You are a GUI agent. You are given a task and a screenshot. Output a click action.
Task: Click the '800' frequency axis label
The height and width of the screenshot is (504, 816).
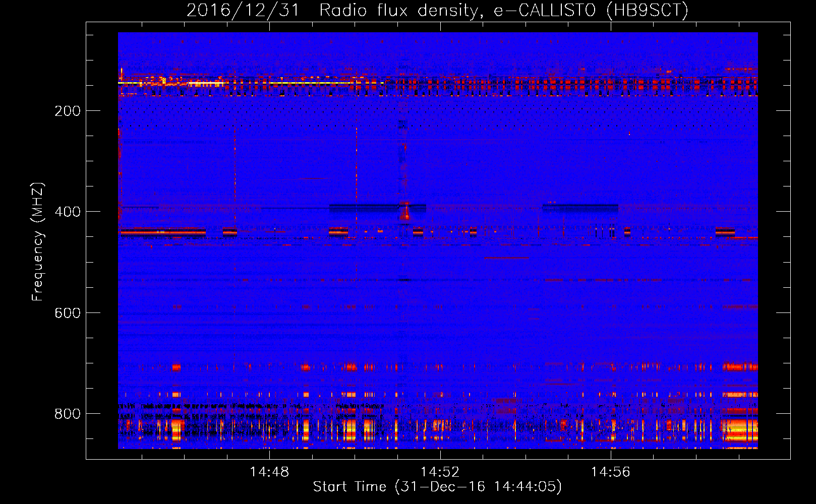[x=68, y=414]
